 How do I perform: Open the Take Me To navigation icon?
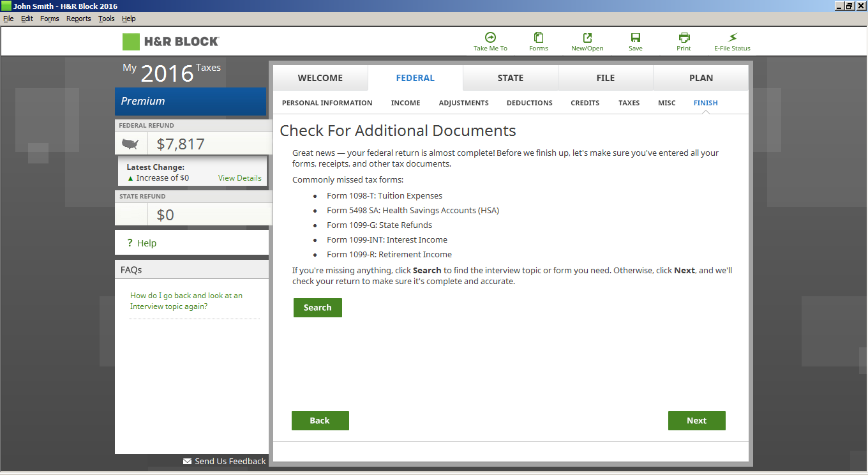click(490, 38)
